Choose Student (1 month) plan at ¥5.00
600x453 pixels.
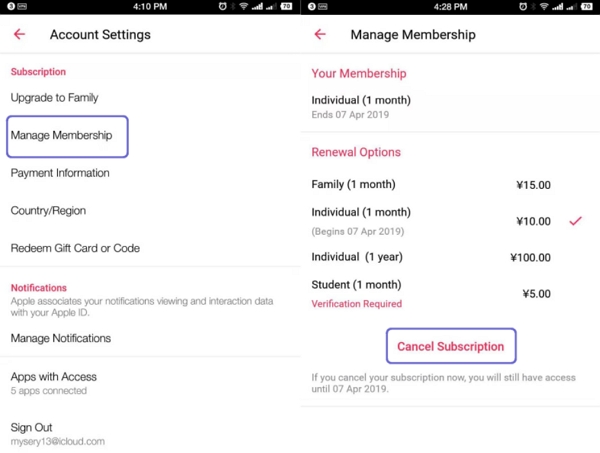click(x=430, y=293)
